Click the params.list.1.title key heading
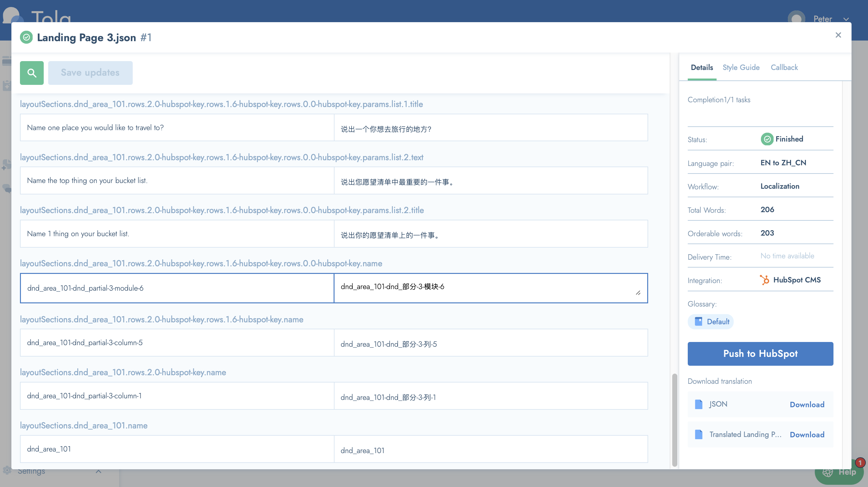This screenshot has height=487, width=868. 221,104
